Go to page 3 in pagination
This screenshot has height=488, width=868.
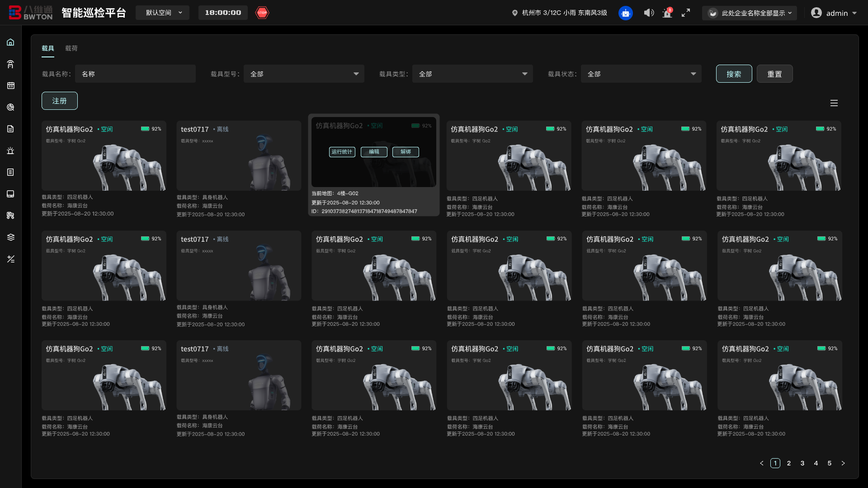click(802, 463)
